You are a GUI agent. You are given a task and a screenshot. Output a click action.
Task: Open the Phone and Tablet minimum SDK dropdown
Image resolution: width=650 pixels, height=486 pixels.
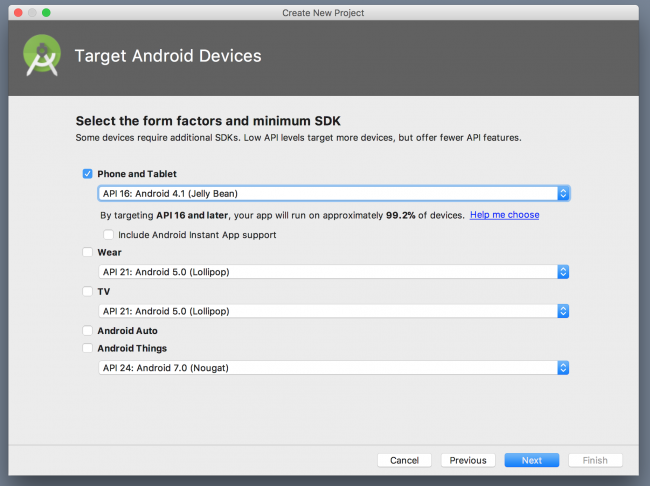pyautogui.click(x=334, y=194)
